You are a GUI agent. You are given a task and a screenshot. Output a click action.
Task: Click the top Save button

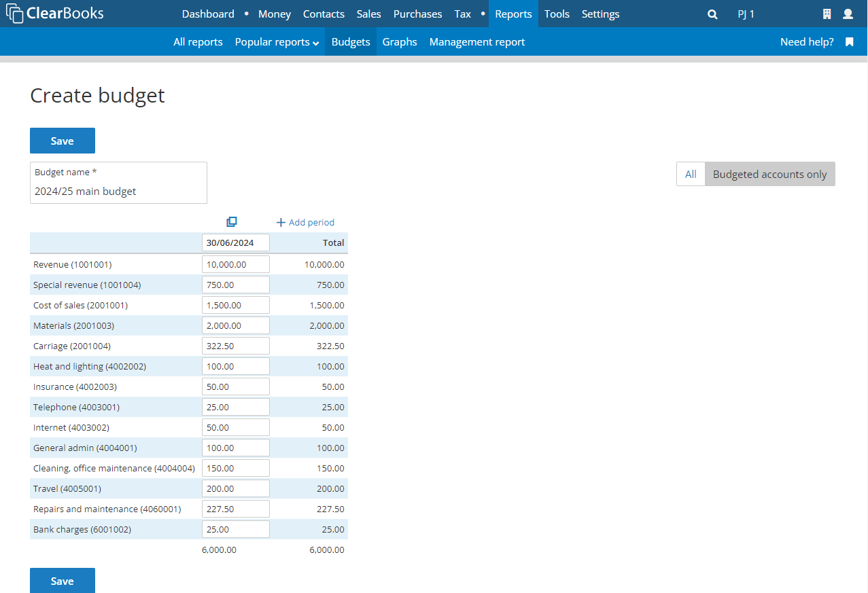tap(63, 141)
